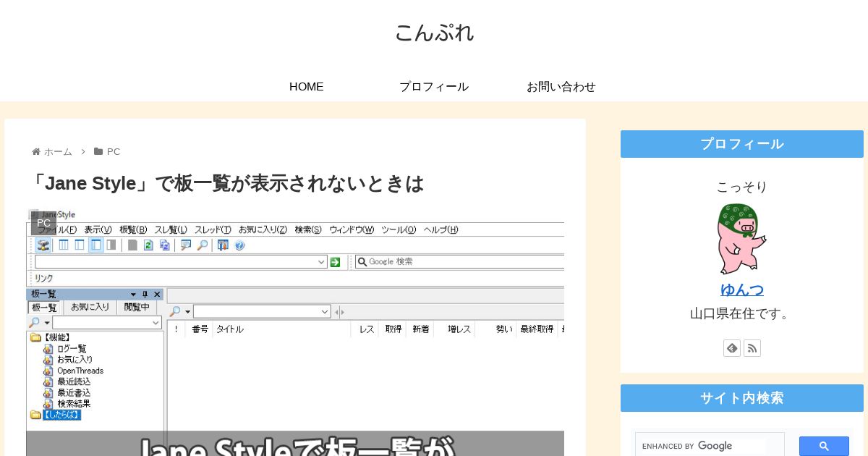Click the ウィンドウ(W) menu in Jane Style image
868x456 pixels.
pos(352,229)
